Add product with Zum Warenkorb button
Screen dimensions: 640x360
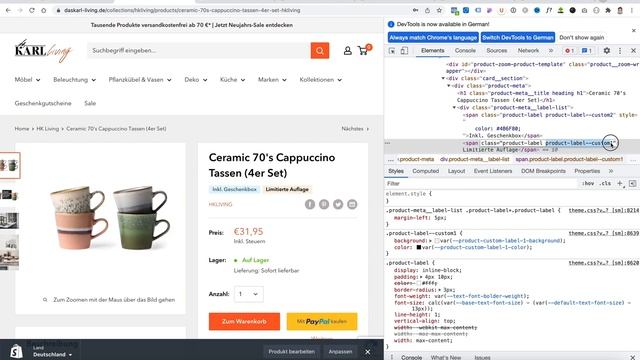pos(244,322)
